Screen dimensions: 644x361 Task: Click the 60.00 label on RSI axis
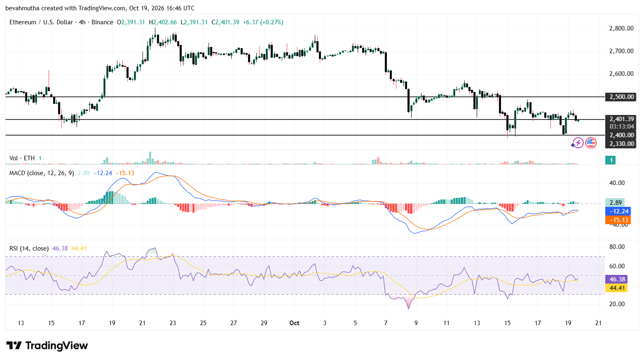coord(617,266)
